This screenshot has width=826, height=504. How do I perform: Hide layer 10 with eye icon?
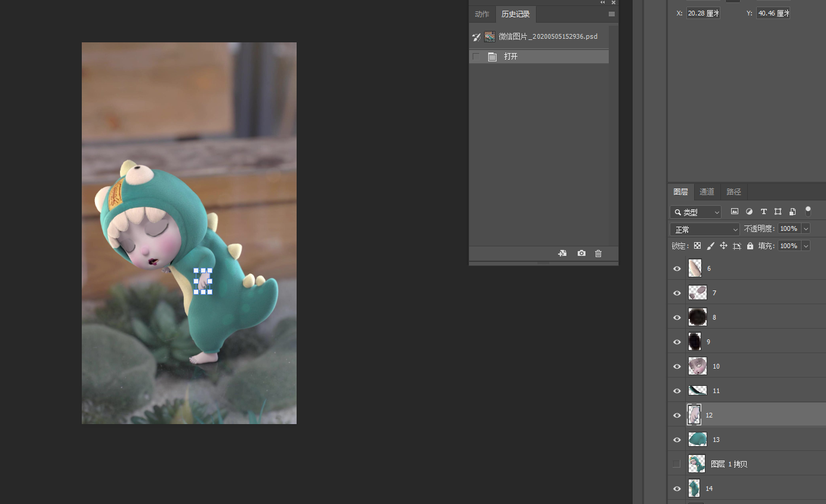click(x=677, y=366)
